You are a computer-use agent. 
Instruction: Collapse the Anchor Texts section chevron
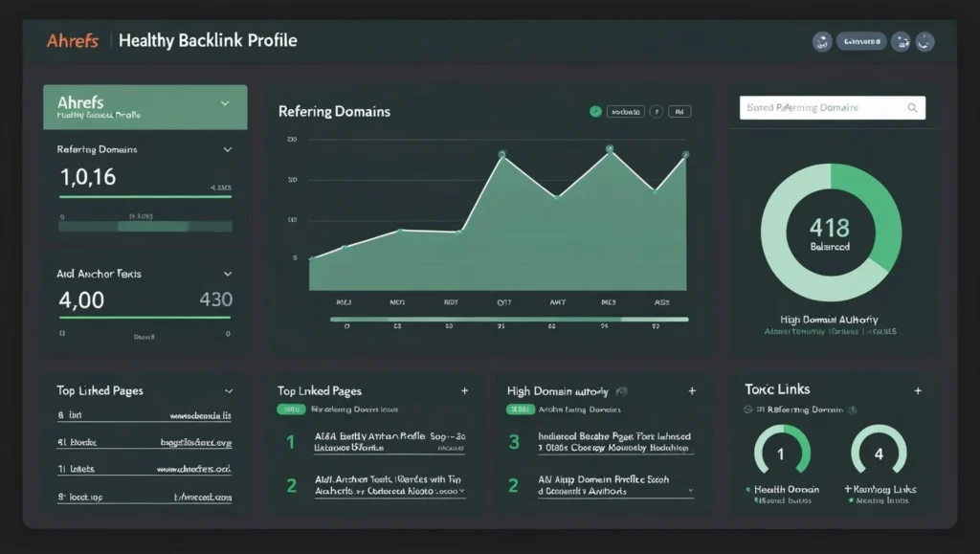coord(228,274)
